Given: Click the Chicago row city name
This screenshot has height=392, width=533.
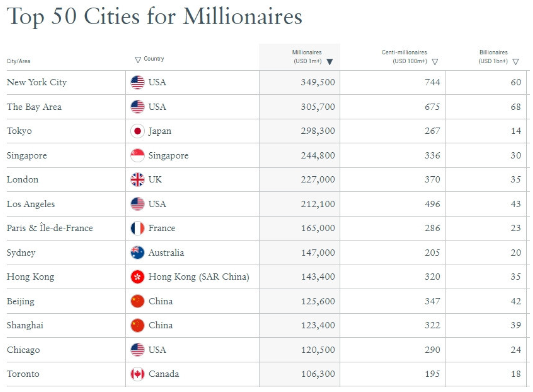Looking at the screenshot, I should 23,350.
